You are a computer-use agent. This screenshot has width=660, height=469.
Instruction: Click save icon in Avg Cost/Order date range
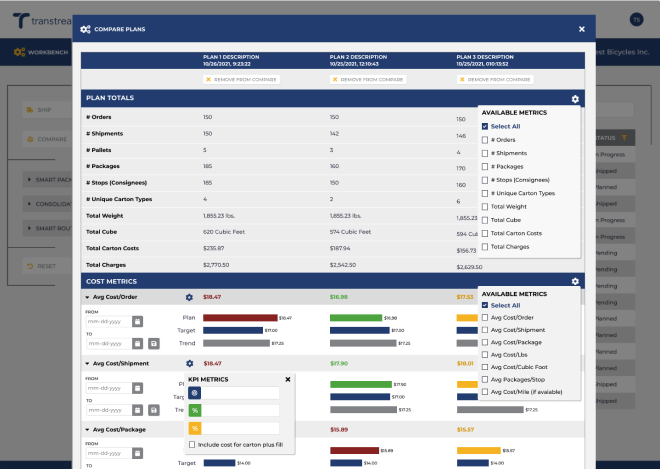pos(154,344)
